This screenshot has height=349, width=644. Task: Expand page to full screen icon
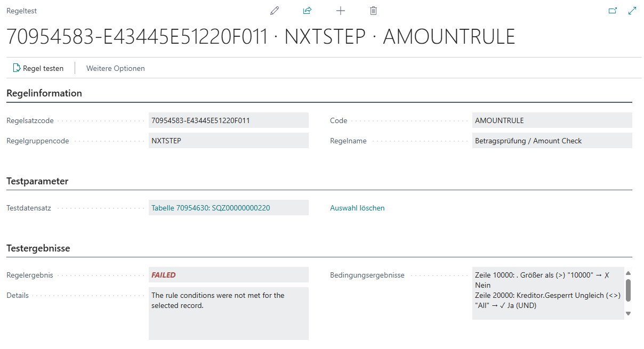coord(632,11)
